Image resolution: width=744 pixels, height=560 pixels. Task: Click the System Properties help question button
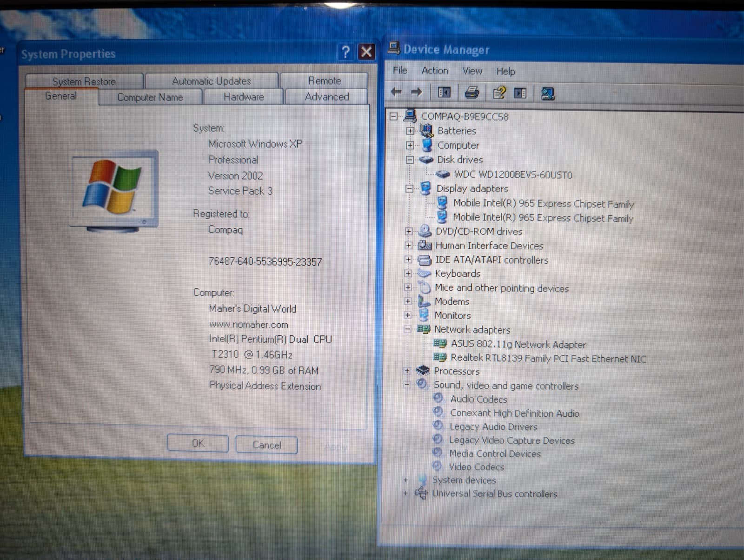(x=345, y=52)
